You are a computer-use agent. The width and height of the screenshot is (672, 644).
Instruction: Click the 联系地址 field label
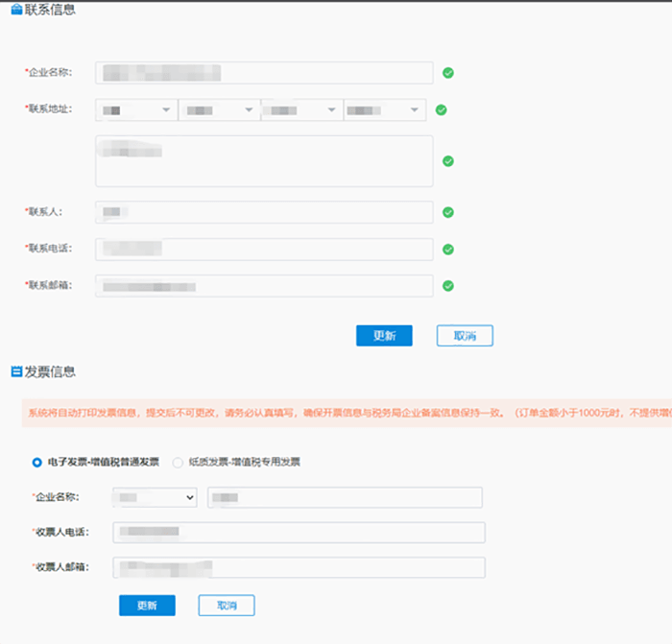pos(50,108)
